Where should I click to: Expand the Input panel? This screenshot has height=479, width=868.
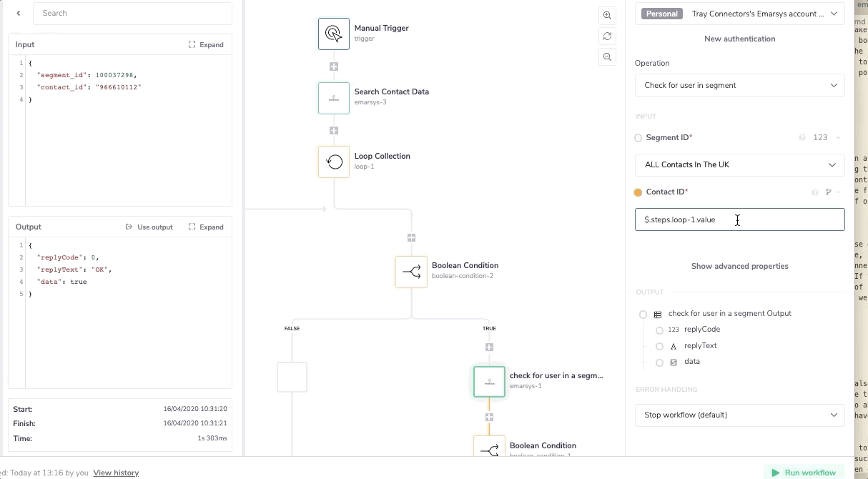[206, 44]
